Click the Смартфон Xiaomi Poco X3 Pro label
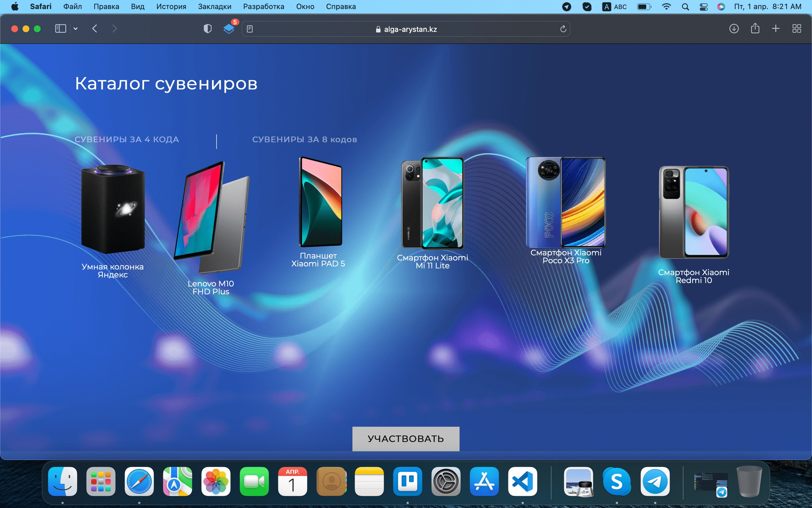The height and width of the screenshot is (508, 812). 566,257
